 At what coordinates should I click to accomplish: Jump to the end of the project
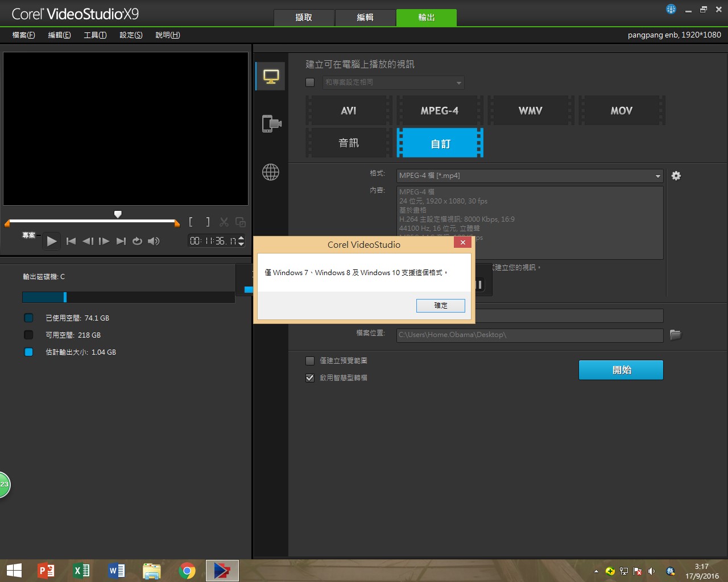tap(121, 241)
